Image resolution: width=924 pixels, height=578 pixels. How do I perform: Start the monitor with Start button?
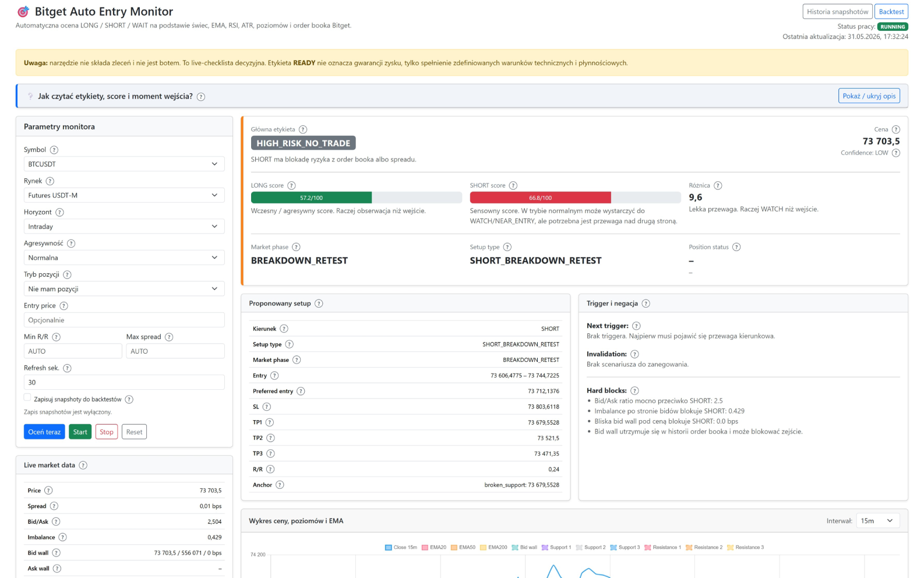click(x=80, y=432)
